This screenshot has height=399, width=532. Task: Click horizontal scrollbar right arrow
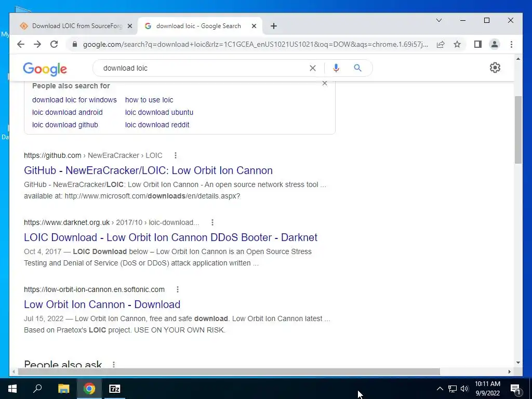tap(510, 372)
